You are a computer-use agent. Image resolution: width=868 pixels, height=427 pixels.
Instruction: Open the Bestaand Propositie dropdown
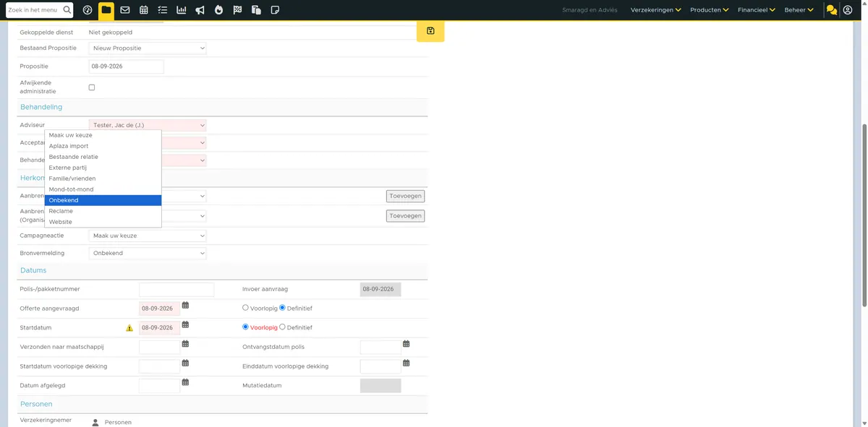pyautogui.click(x=148, y=48)
